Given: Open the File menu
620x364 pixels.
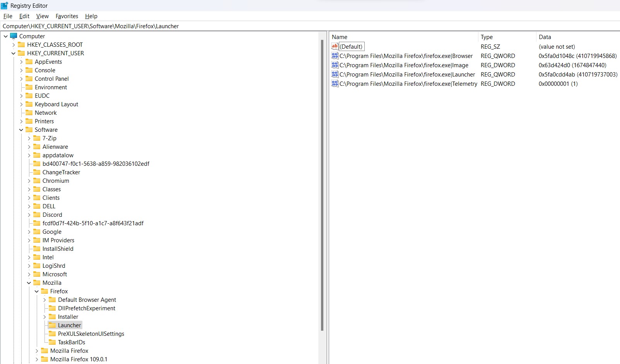Looking at the screenshot, I should pos(8,16).
